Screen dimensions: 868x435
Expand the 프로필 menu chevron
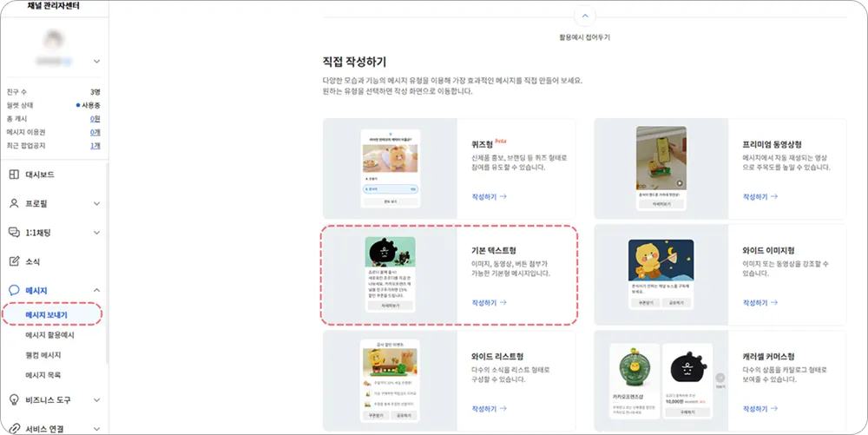click(x=97, y=204)
